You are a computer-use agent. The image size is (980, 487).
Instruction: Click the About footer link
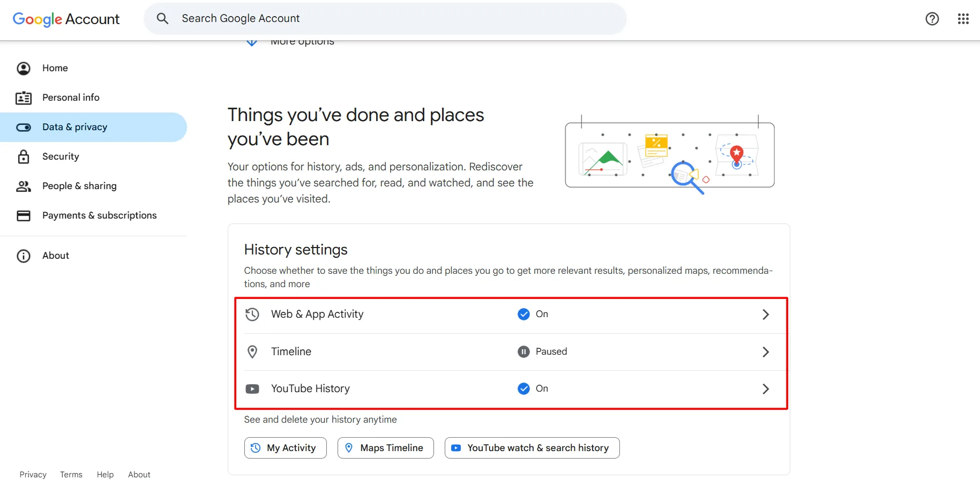(x=139, y=475)
